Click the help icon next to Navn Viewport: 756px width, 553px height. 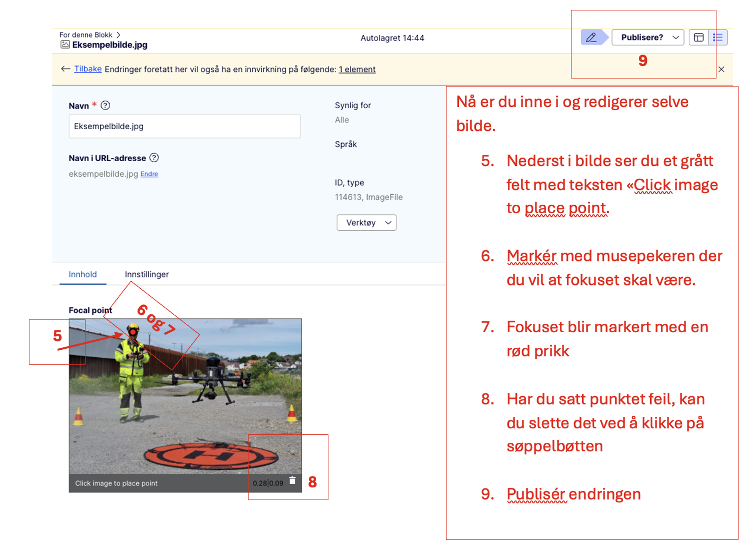click(105, 105)
